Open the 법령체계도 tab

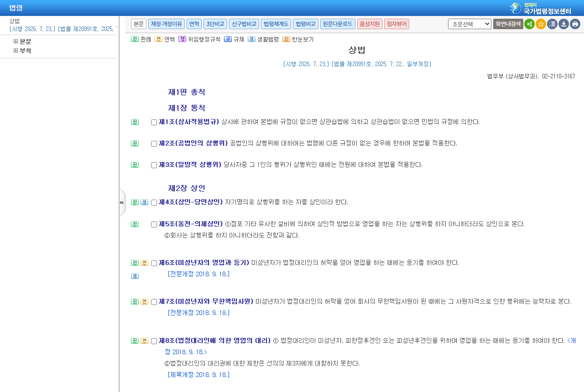pyautogui.click(x=276, y=24)
